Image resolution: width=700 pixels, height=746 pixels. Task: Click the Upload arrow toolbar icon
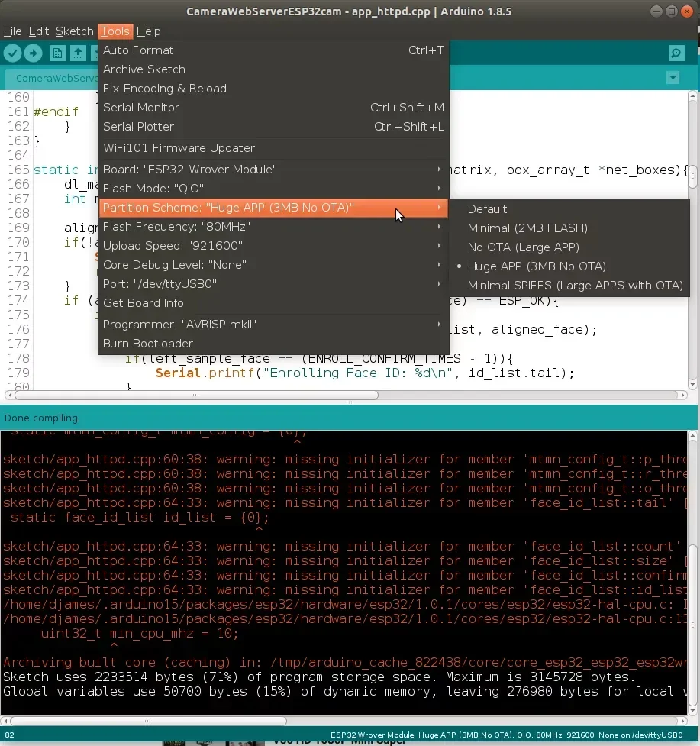click(x=34, y=53)
